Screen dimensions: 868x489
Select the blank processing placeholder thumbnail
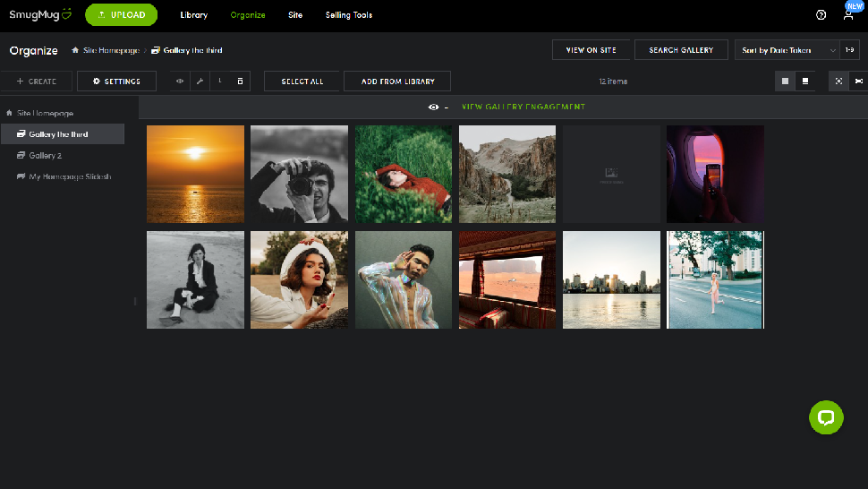click(x=612, y=174)
